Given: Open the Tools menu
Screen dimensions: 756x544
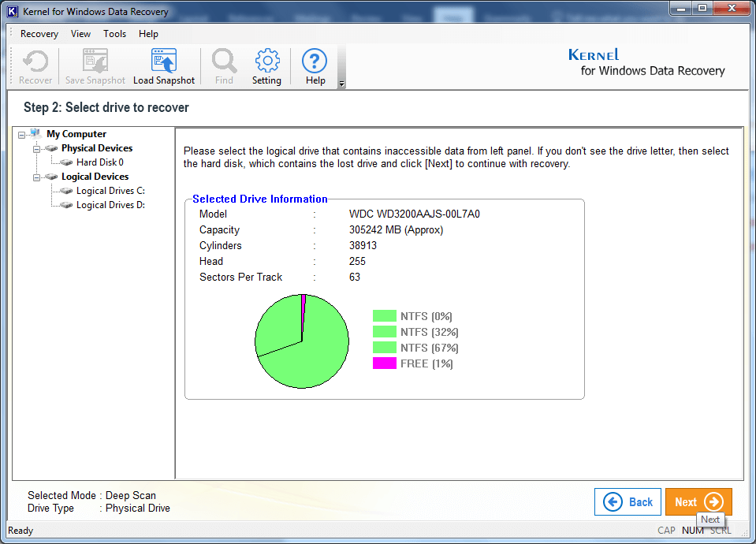Looking at the screenshot, I should (x=115, y=34).
